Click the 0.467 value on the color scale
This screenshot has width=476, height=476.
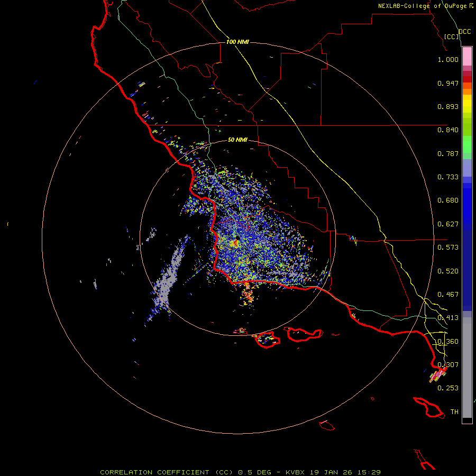pyautogui.click(x=448, y=295)
